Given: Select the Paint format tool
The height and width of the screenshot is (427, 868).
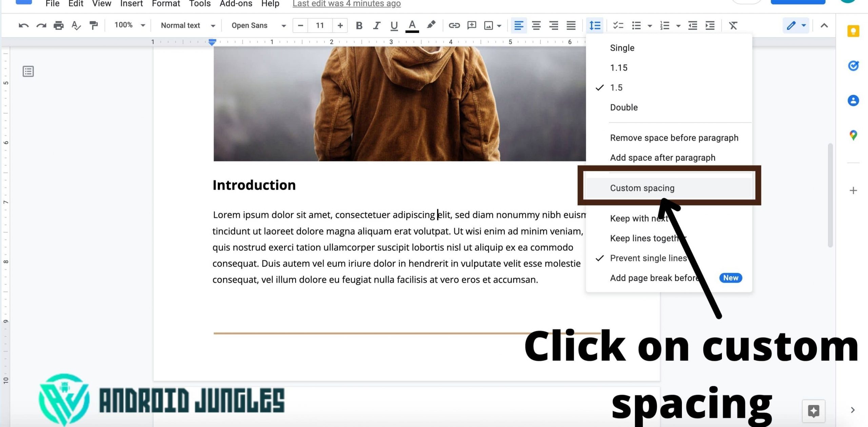Looking at the screenshot, I should tap(94, 25).
